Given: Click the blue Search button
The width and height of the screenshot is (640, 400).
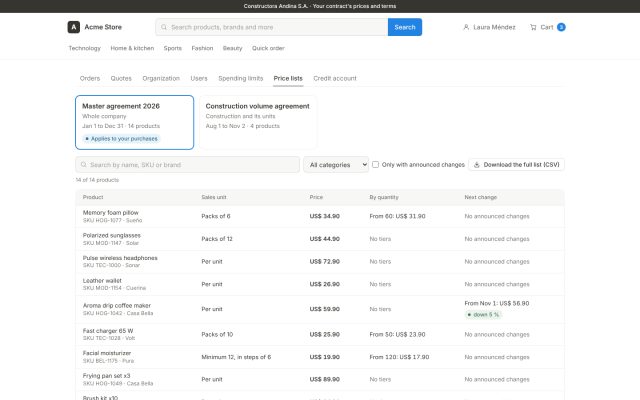Looking at the screenshot, I should pyautogui.click(x=405, y=27).
